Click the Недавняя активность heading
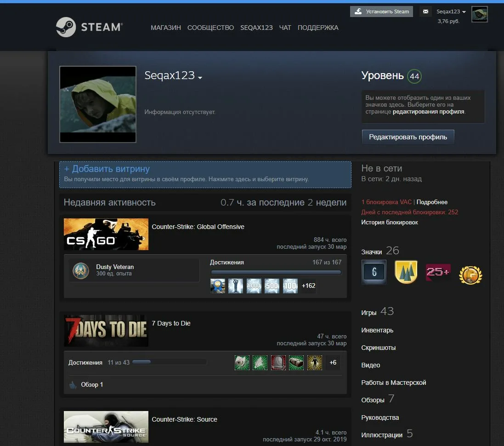The image size is (504, 446). pos(110,202)
